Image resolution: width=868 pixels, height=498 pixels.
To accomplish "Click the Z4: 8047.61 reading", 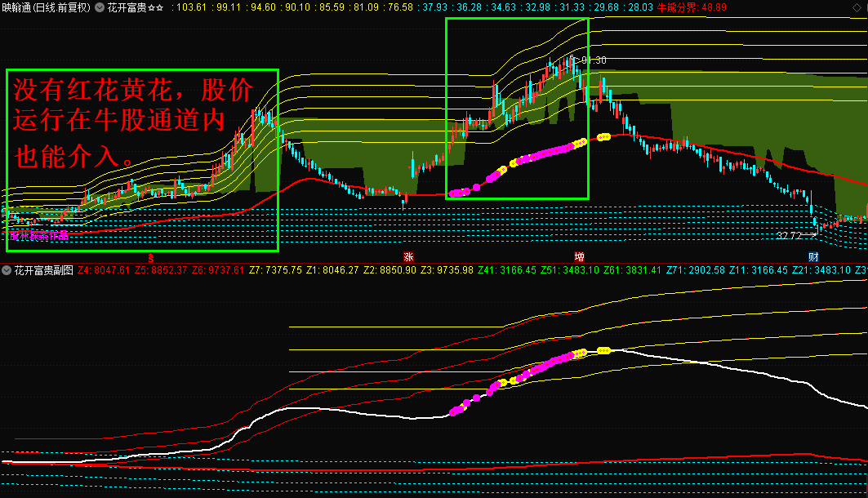I will [104, 270].
